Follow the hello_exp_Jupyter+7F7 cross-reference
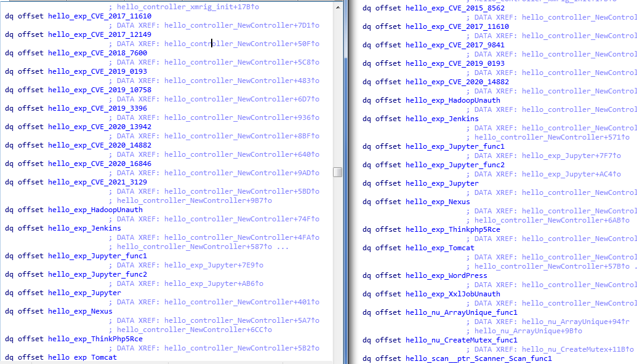Image resolution: width=637 pixels, height=364 pixels. [x=572, y=156]
